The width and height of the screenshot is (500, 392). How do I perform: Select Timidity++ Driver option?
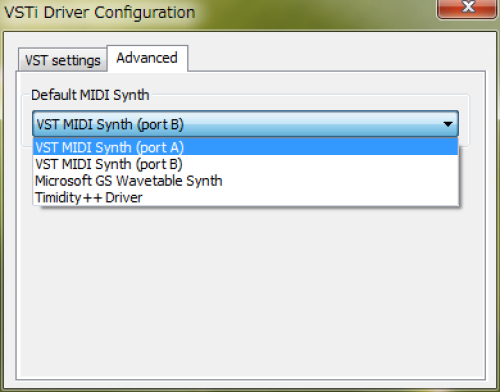pyautogui.click(x=246, y=197)
